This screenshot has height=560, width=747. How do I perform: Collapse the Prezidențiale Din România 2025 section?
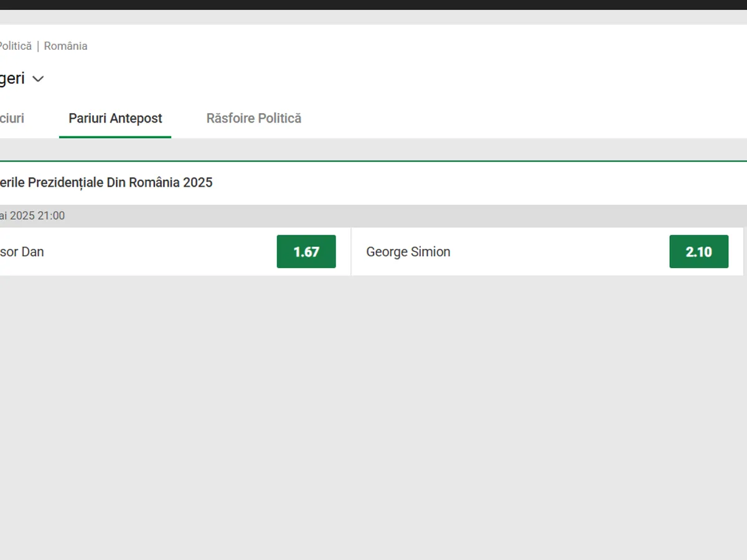106,182
